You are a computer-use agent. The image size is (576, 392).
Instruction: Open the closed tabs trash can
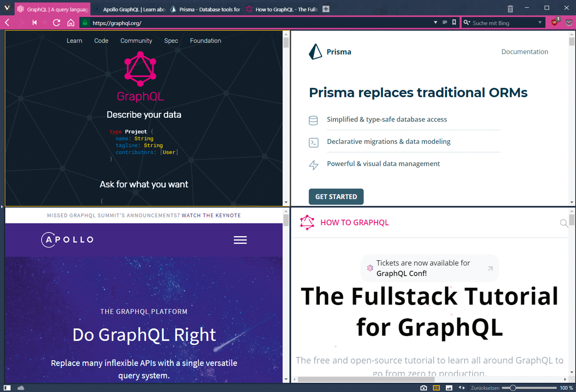(510, 9)
